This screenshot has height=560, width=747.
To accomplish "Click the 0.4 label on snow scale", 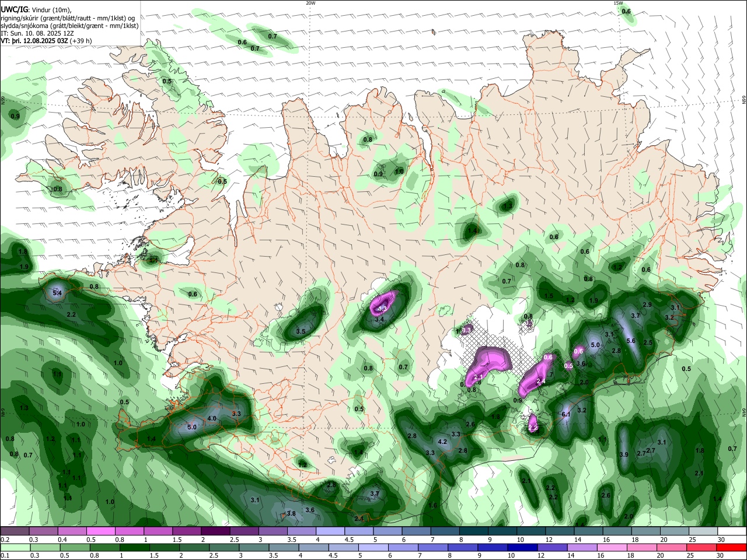I will pyautogui.click(x=62, y=540).
